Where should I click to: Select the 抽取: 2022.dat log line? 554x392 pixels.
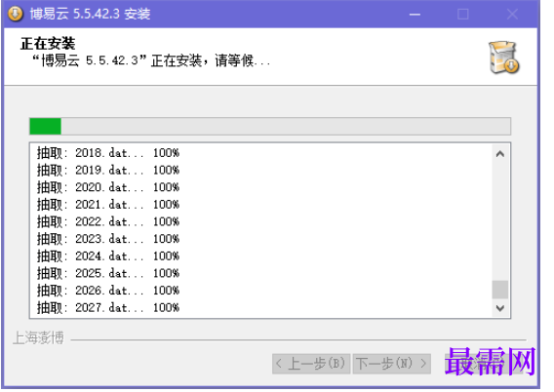click(108, 221)
